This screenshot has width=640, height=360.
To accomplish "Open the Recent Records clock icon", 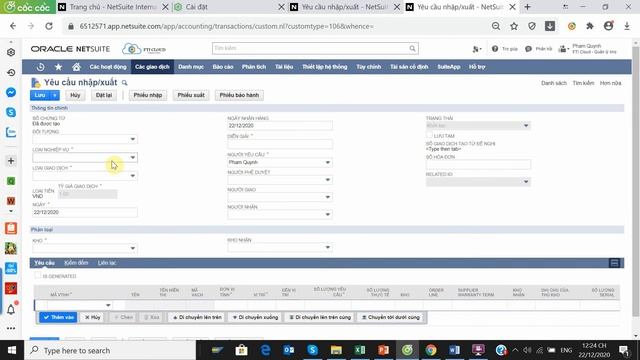I will click(x=40, y=67).
